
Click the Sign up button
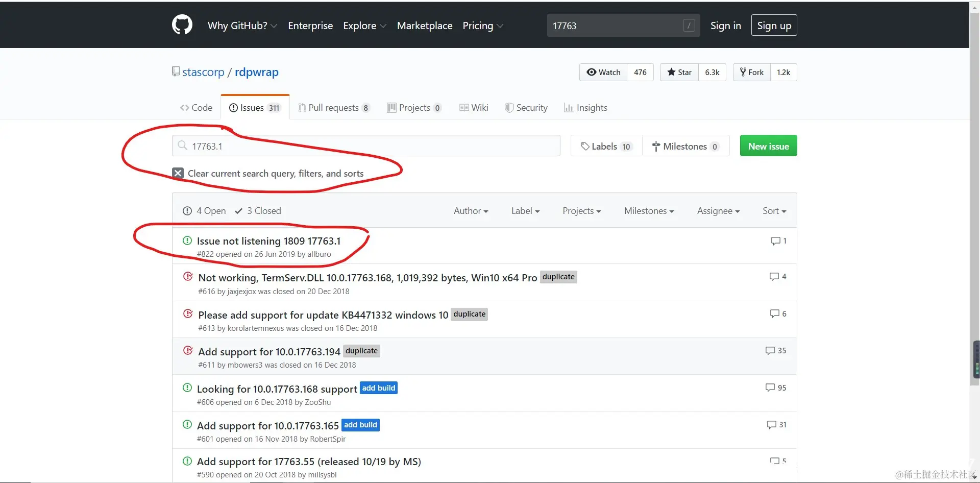[x=774, y=26]
